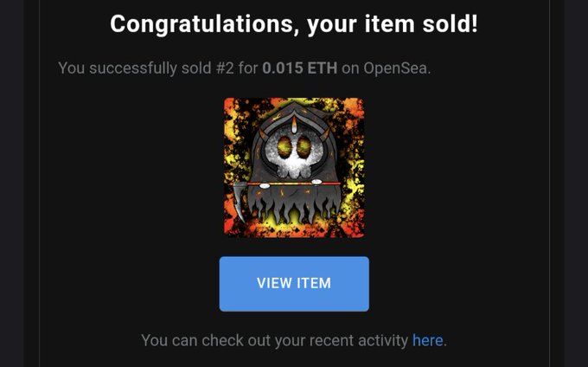Screen dimensions: 588x367
Task: Click the scythe blade in the artwork
Action: 239,202
